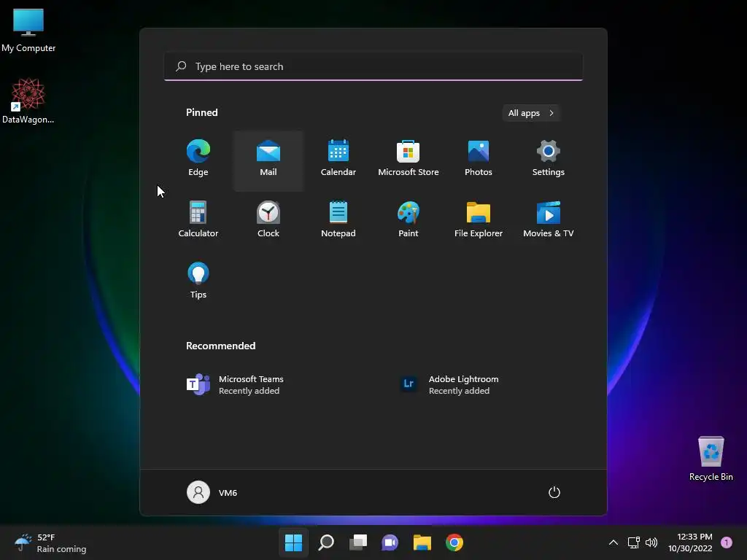Click the Start menu search field
This screenshot has width=747, height=560.
(x=373, y=66)
